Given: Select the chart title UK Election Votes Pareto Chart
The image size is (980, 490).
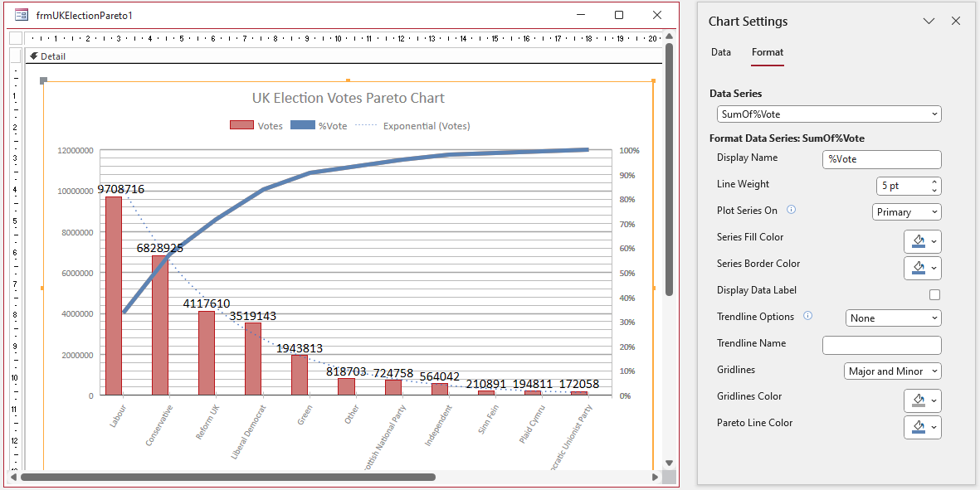Looking at the screenshot, I should coord(349,98).
